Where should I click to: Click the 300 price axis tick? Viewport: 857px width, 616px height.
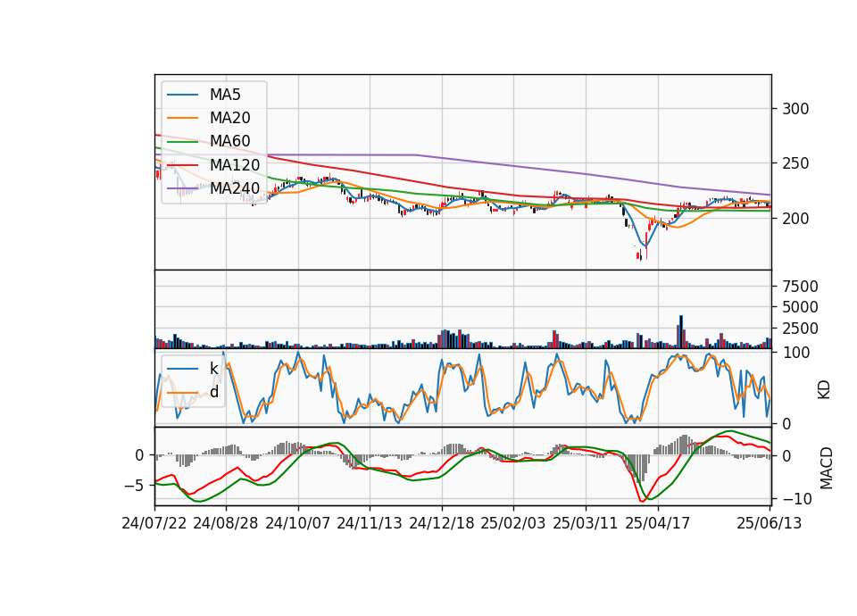pos(795,109)
